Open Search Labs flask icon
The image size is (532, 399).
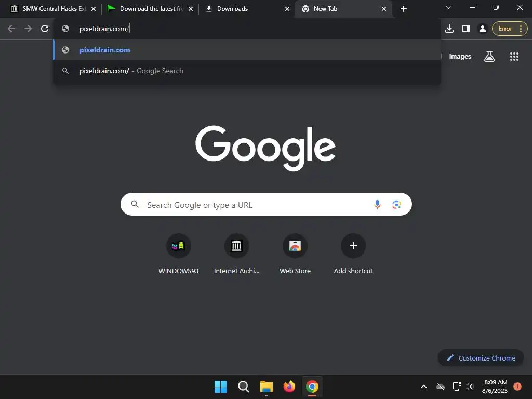pos(489,57)
